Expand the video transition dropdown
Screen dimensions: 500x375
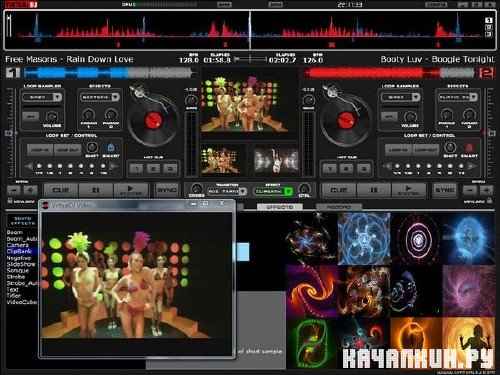pyautogui.click(x=243, y=191)
